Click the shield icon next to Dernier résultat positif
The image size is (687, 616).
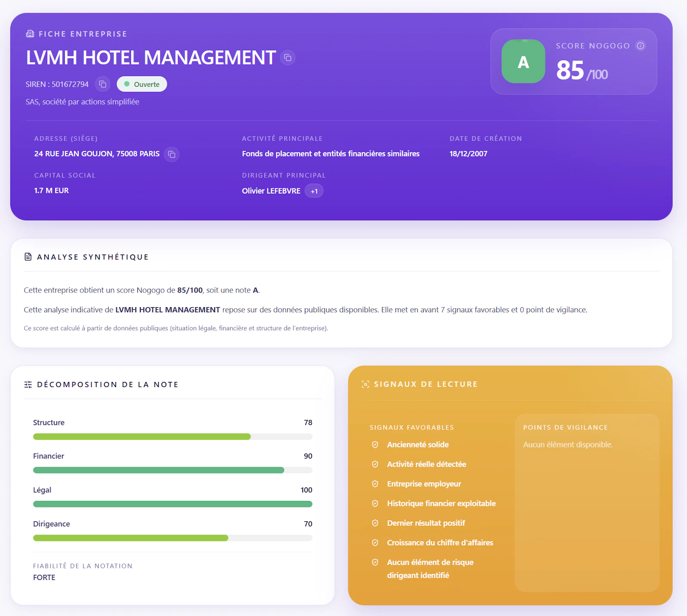point(375,523)
